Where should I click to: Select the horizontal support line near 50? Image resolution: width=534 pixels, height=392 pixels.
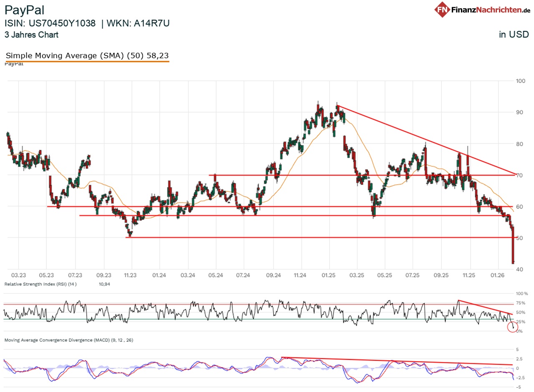click(292, 236)
